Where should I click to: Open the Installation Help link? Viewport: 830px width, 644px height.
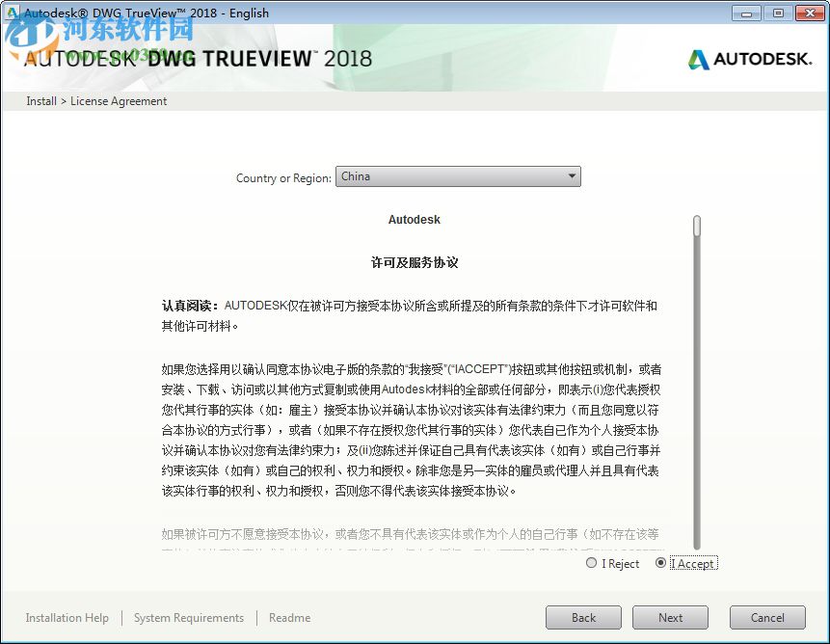pyautogui.click(x=67, y=617)
